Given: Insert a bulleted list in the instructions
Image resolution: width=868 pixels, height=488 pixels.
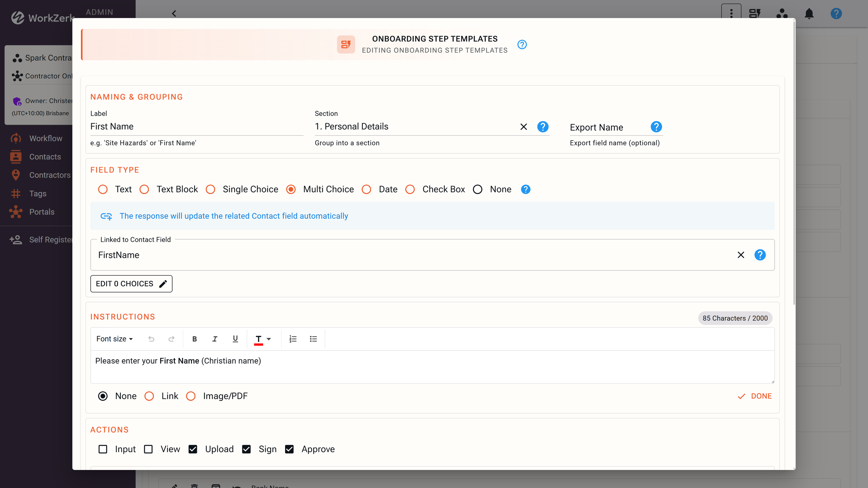Looking at the screenshot, I should (314, 339).
